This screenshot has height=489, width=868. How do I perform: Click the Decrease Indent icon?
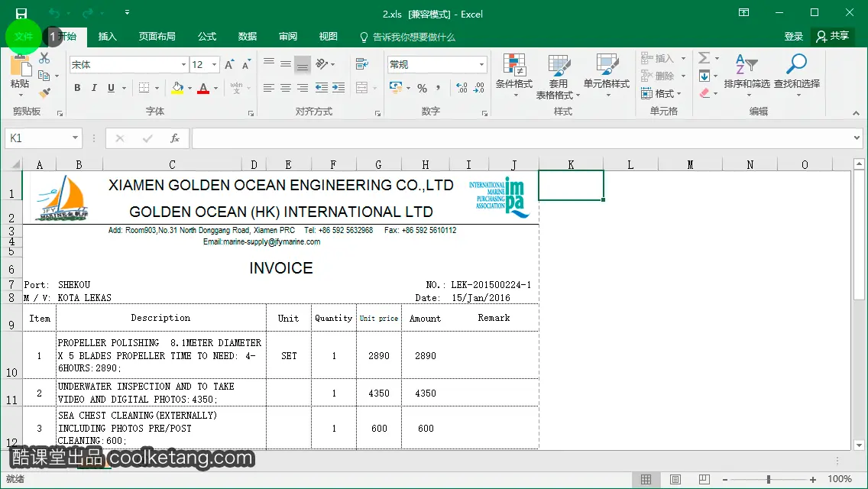(x=321, y=88)
